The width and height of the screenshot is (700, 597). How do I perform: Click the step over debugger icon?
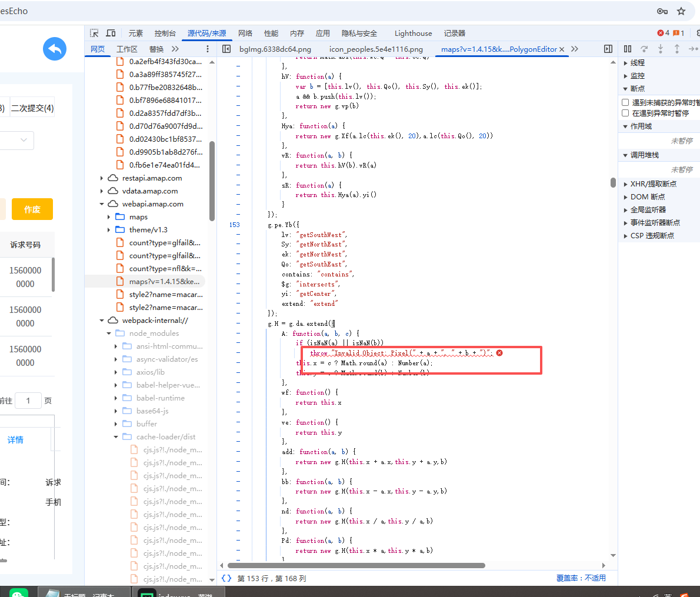[x=644, y=49]
